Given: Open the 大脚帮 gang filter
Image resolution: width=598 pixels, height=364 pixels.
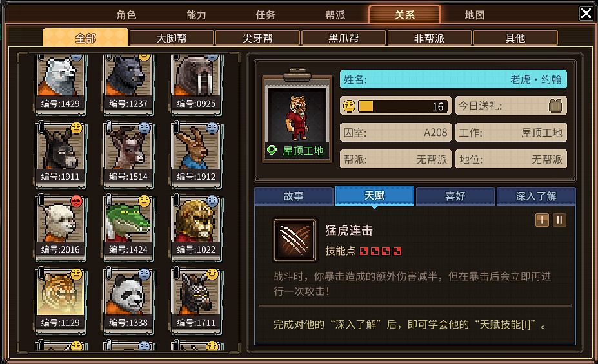Looking at the screenshot, I should (171, 38).
